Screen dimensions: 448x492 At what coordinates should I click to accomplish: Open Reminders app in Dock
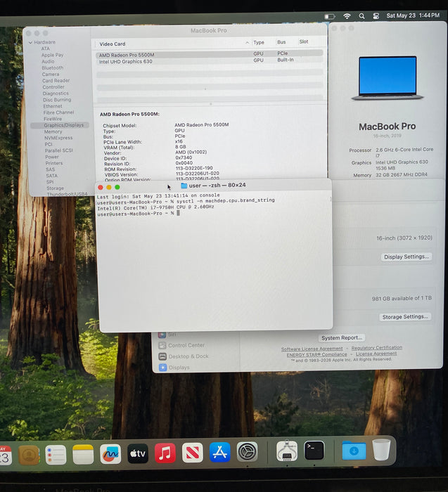pos(56,454)
